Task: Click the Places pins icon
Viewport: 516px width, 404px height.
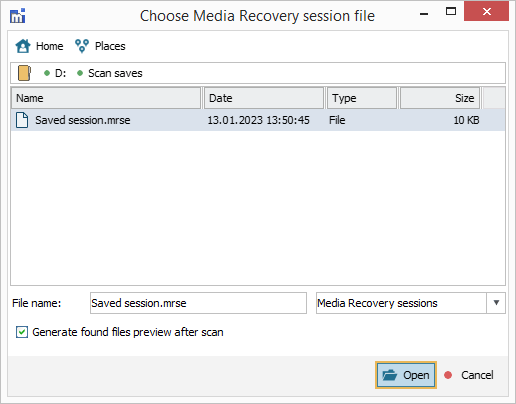Action: coord(82,46)
